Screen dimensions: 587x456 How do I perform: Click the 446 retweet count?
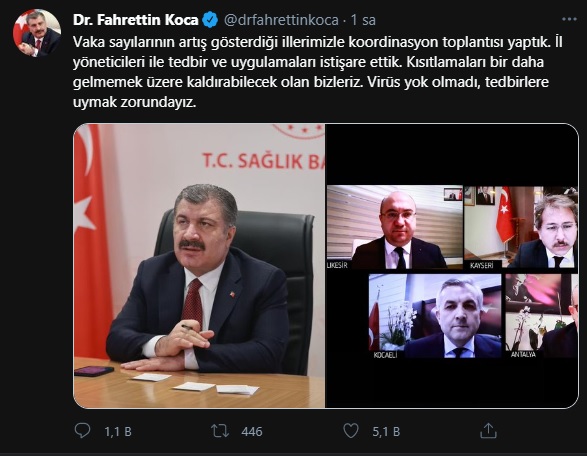pyautogui.click(x=252, y=432)
